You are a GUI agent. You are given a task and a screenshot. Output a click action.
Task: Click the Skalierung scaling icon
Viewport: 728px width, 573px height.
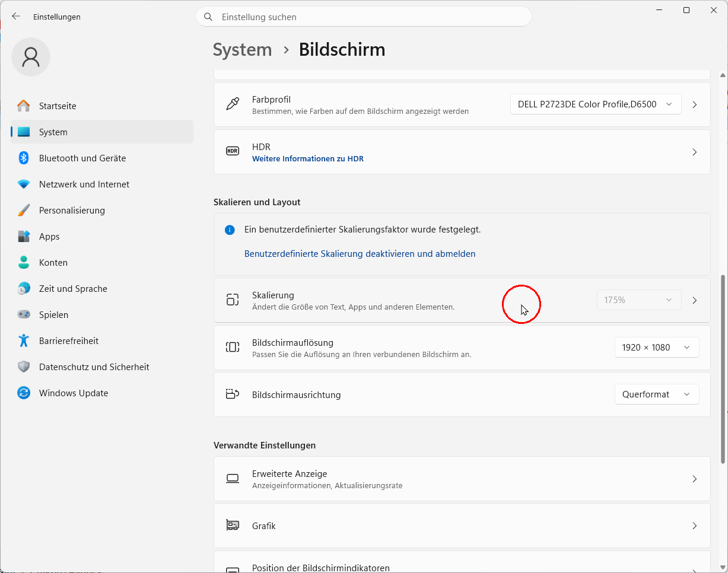[x=233, y=300]
